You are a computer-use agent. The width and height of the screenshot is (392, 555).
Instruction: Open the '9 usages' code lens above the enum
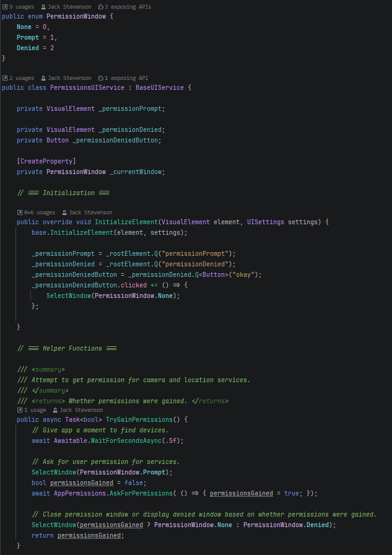tap(19, 7)
